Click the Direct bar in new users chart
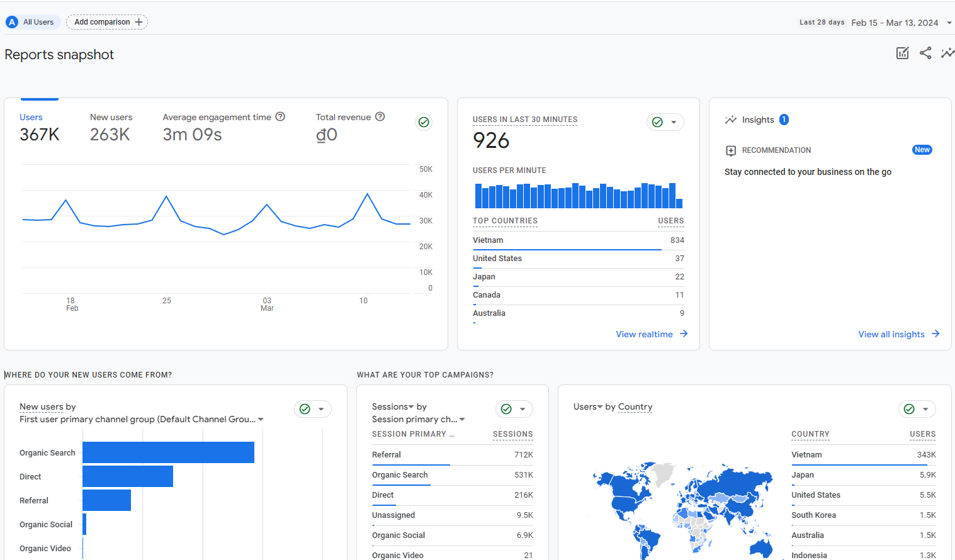 [x=128, y=476]
